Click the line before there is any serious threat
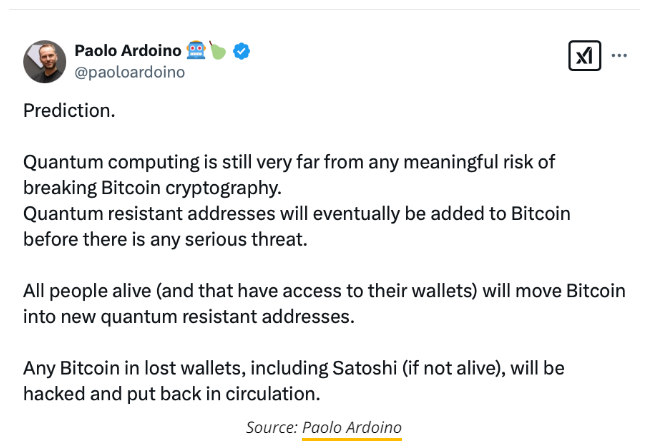This screenshot has width=654, height=442. point(165,240)
